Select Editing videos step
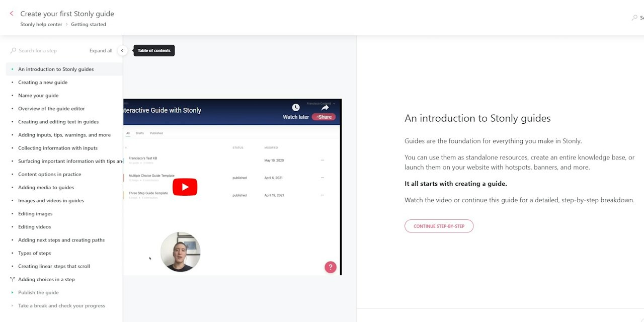The image size is (644, 322). pyautogui.click(x=34, y=226)
